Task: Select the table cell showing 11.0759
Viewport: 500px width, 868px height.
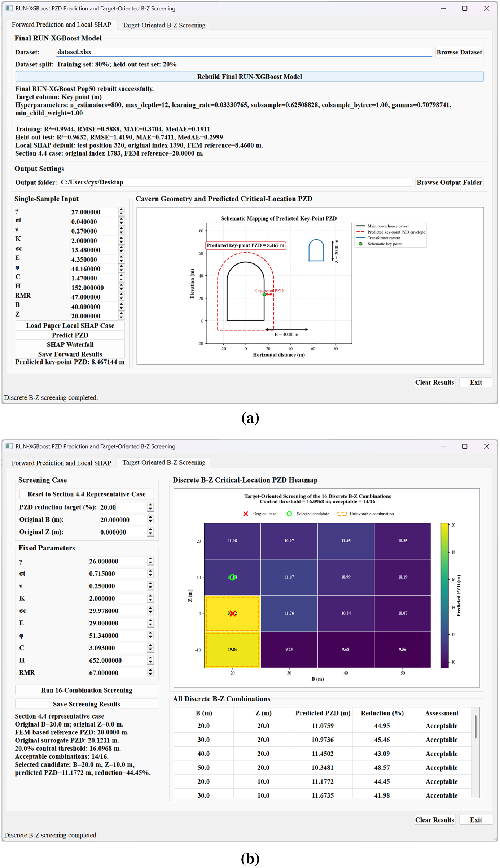Action: coord(323,726)
